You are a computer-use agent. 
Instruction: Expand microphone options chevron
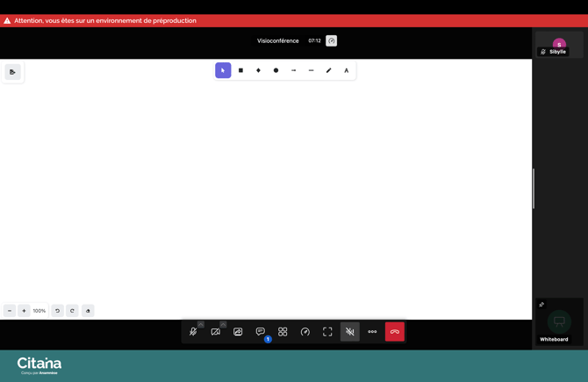pos(201,324)
